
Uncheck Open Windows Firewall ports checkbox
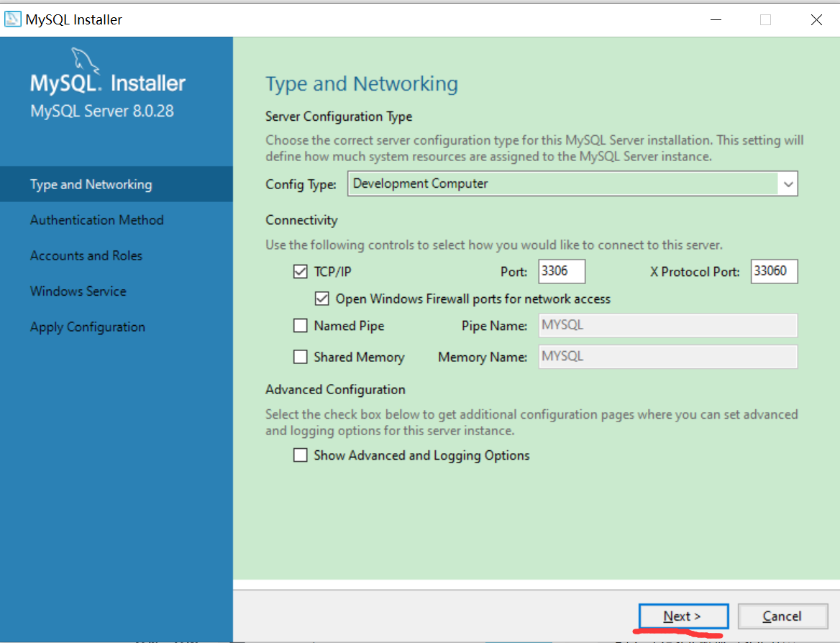click(x=321, y=298)
